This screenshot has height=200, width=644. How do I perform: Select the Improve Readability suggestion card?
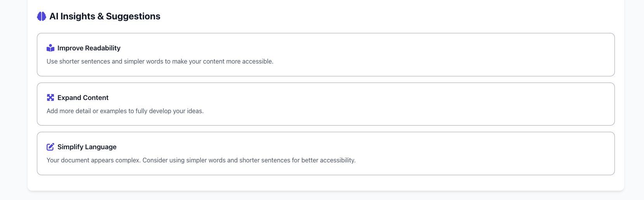point(326,55)
